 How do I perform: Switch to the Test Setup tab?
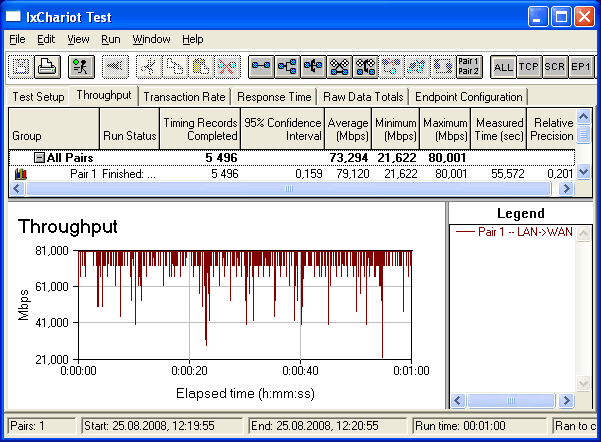coord(38,97)
